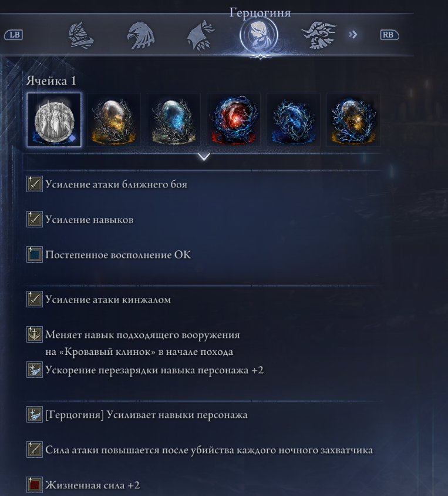Viewport: 448px width, 496px height.
Task: Select the Герцогиня portrait tab
Action: pyautogui.click(x=259, y=35)
